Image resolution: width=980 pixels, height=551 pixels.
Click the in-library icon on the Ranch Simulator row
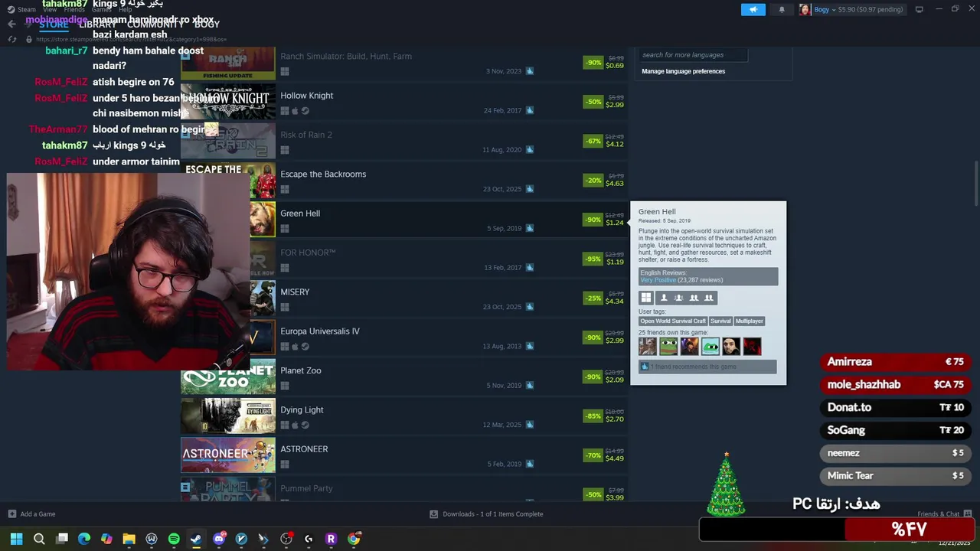point(529,71)
